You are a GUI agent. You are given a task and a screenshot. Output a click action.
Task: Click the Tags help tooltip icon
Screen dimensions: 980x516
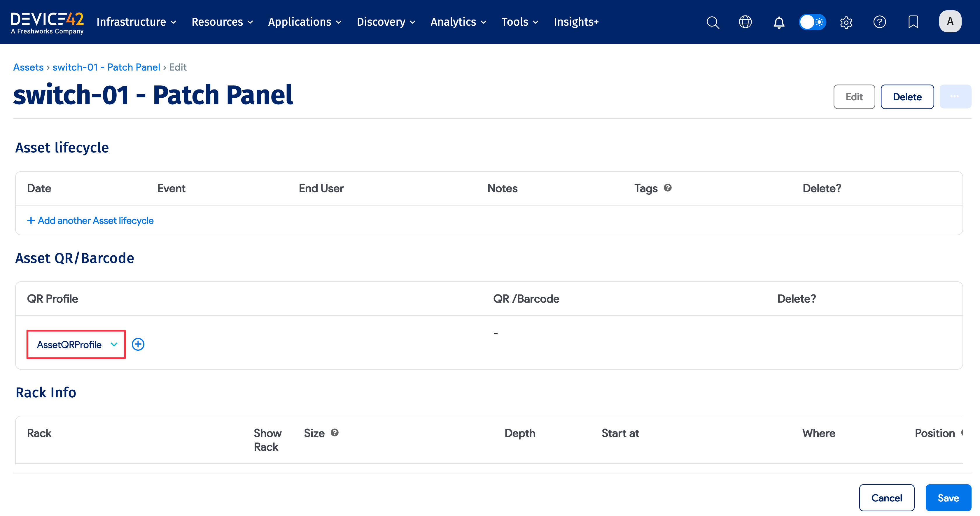click(x=668, y=187)
